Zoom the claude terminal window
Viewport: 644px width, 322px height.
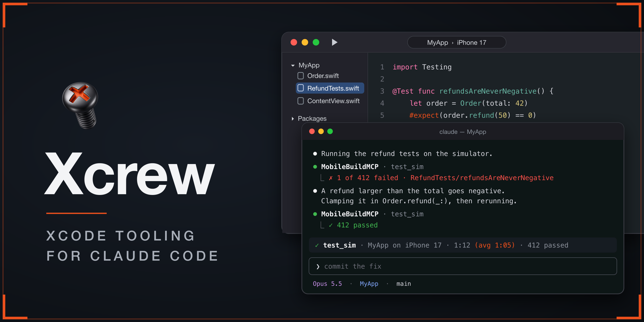[330, 131]
